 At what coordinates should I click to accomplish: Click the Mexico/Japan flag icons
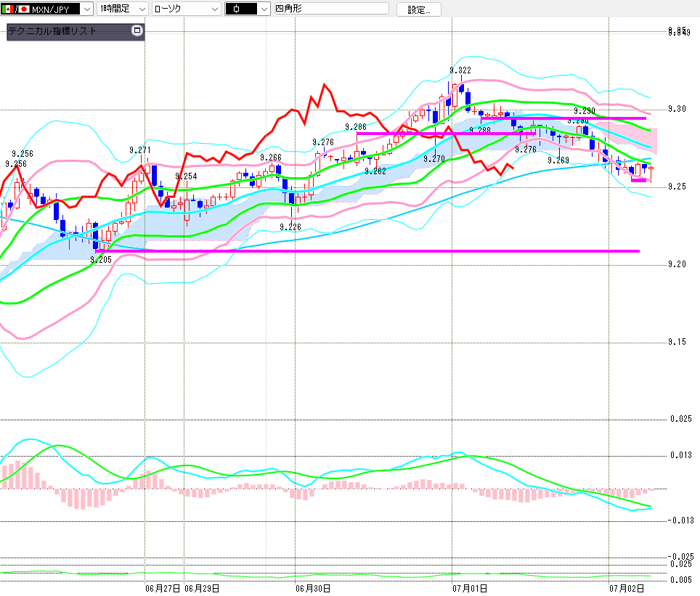[15, 9]
